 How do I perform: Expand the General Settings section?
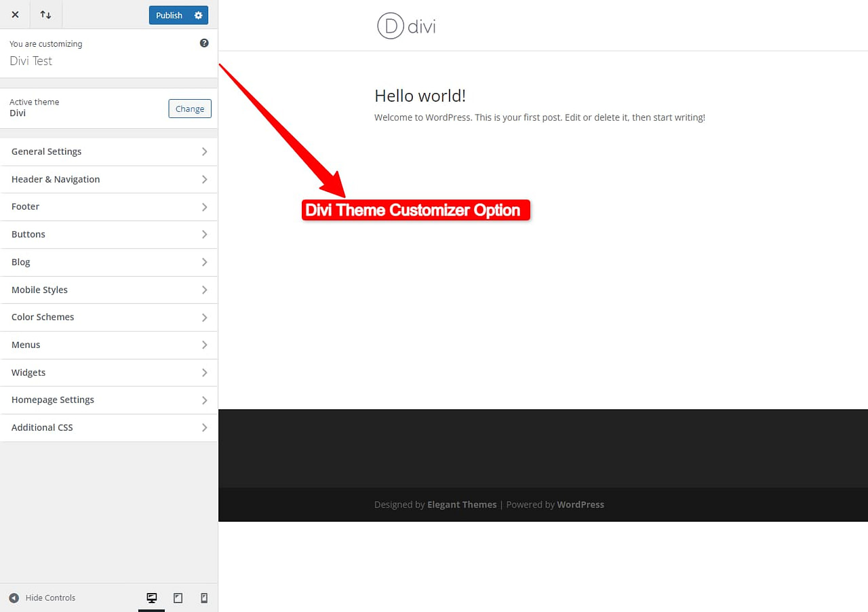(x=108, y=151)
